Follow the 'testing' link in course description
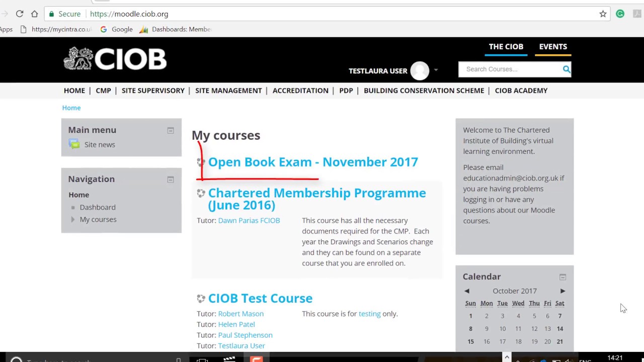The image size is (644, 362). pyautogui.click(x=370, y=314)
